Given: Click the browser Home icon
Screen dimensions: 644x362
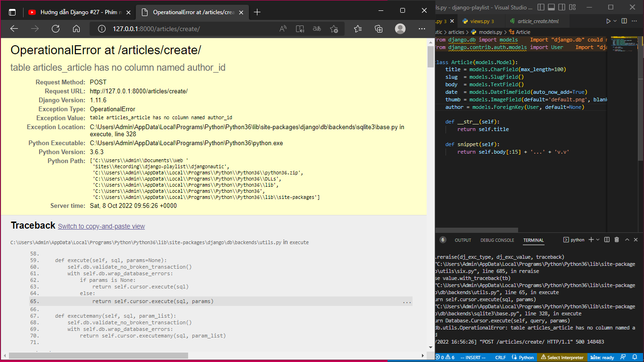Looking at the screenshot, I should point(76,29).
